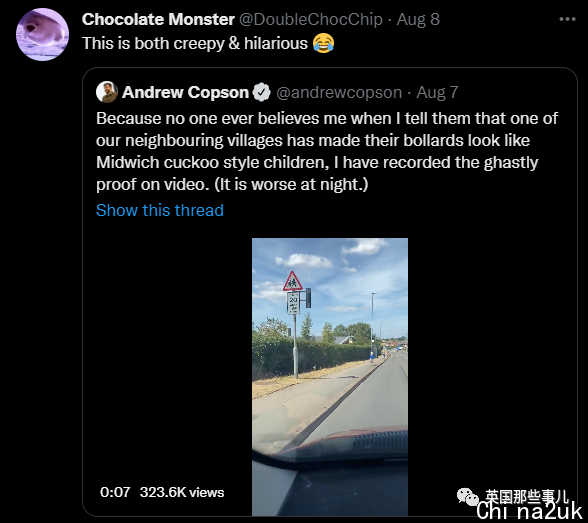This screenshot has width=588, height=523.
Task: Click the China2uk watermark text
Action: click(529, 511)
